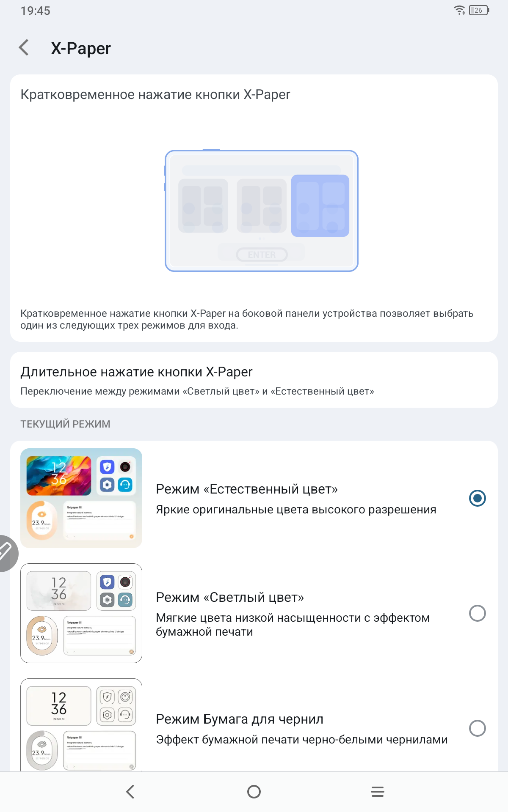Tap the navigation bar home circle
This screenshot has height=812, width=508.
[254, 792]
